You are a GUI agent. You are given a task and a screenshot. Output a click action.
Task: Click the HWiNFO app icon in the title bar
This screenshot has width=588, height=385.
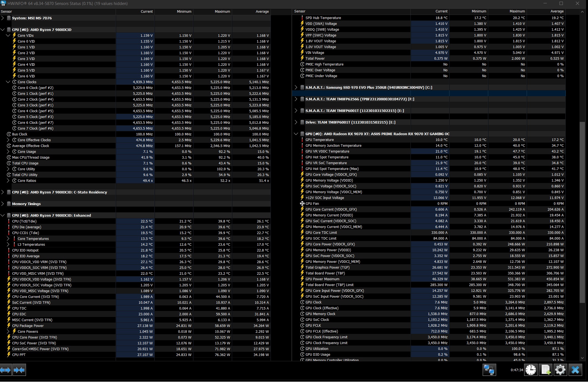(3, 3)
